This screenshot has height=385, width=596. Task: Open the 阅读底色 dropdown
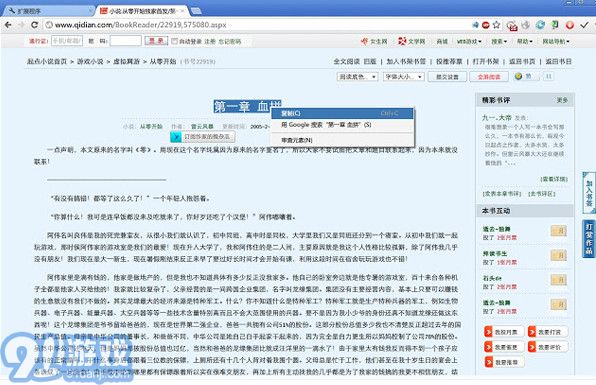click(357, 77)
